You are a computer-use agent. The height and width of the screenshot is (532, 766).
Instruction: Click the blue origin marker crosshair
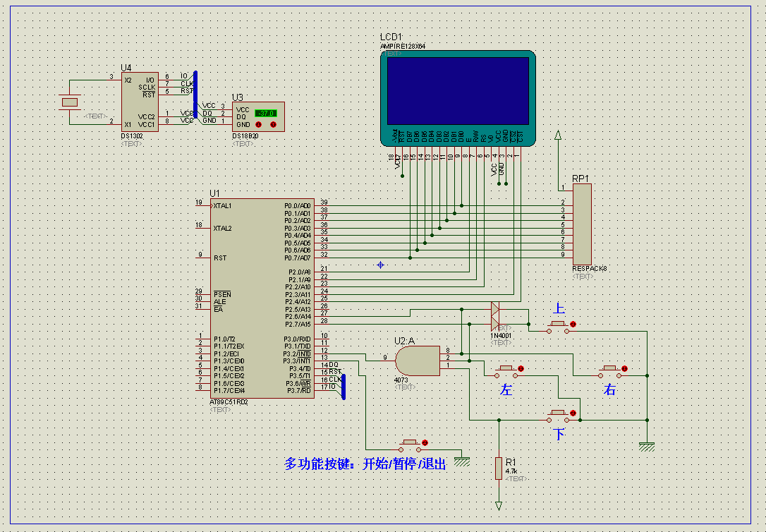[381, 265]
